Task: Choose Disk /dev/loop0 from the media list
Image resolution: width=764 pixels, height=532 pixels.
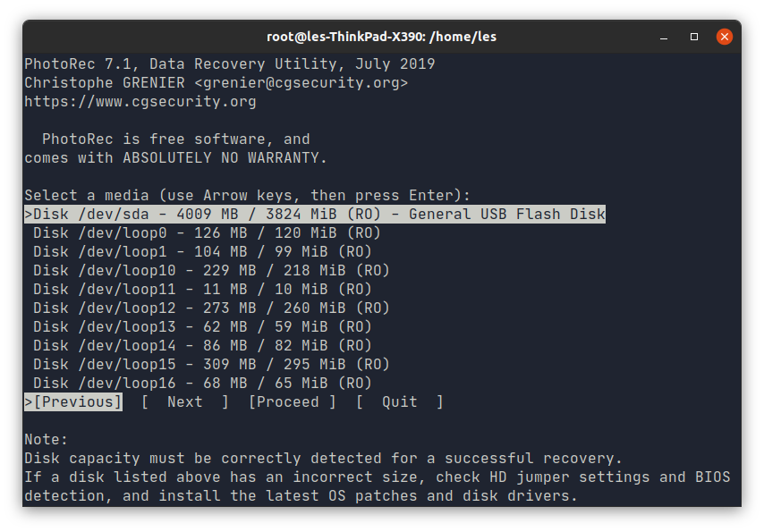Action: click(x=207, y=232)
